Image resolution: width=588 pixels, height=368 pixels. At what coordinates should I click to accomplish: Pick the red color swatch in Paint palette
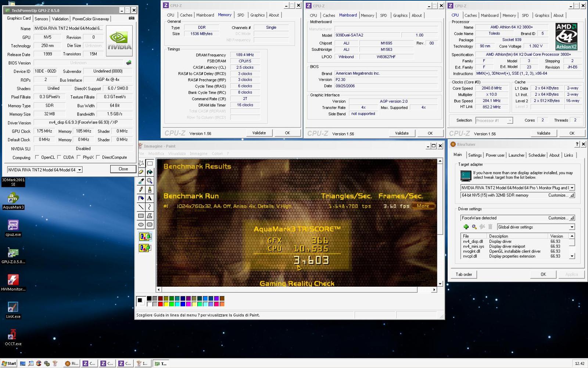coord(160,304)
